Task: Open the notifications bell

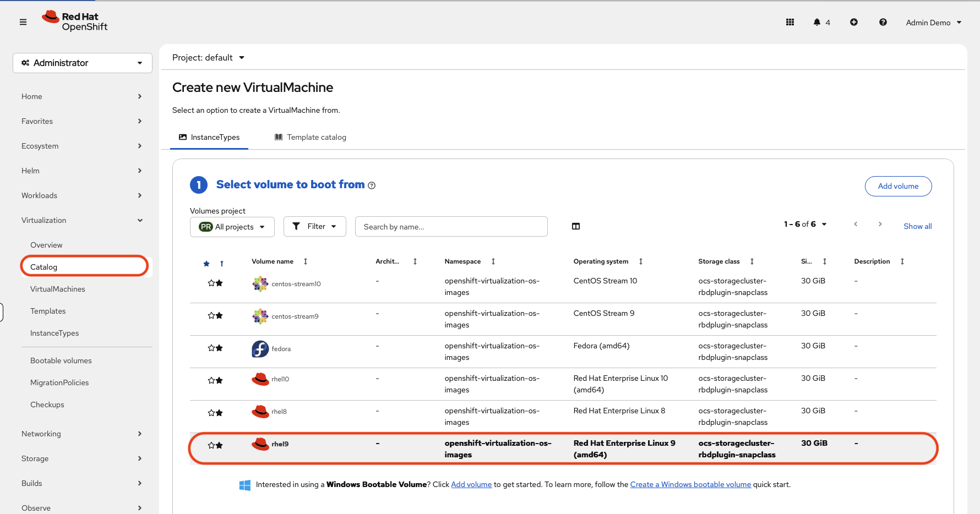Action: (x=817, y=22)
